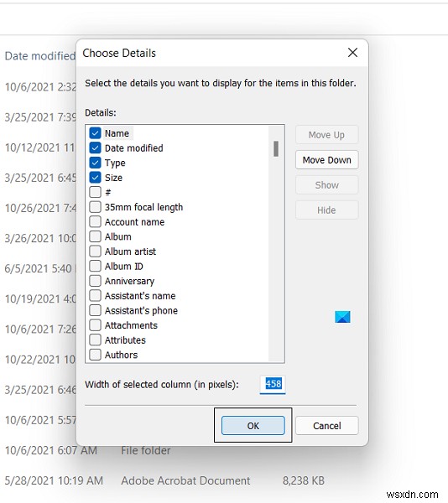Click the column width input field
Screen dimensions: 448x503
(x=273, y=384)
